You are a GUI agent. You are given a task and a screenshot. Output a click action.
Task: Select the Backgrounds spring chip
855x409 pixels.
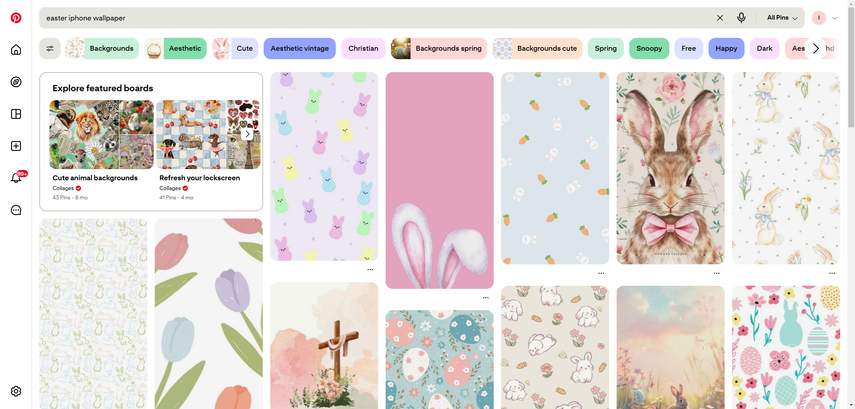pyautogui.click(x=439, y=49)
